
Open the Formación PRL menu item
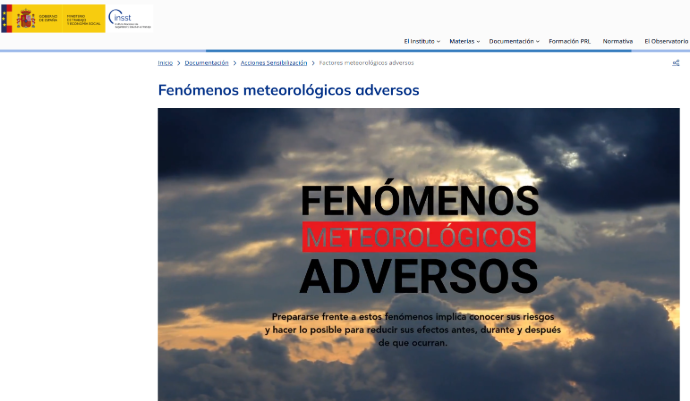[571, 41]
